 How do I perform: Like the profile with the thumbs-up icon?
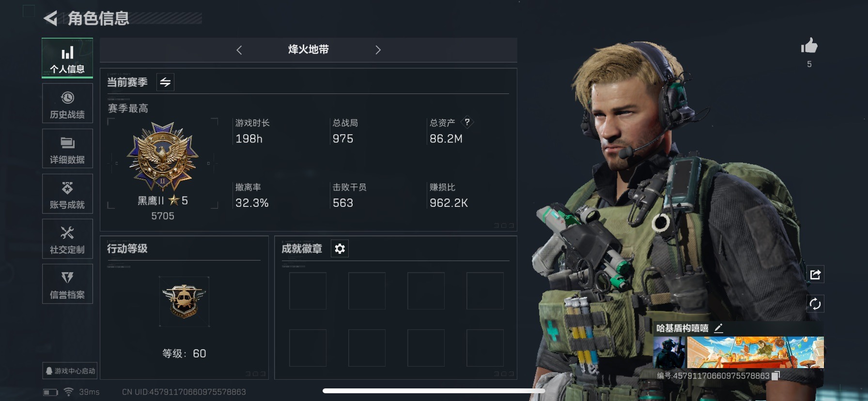coord(809,46)
